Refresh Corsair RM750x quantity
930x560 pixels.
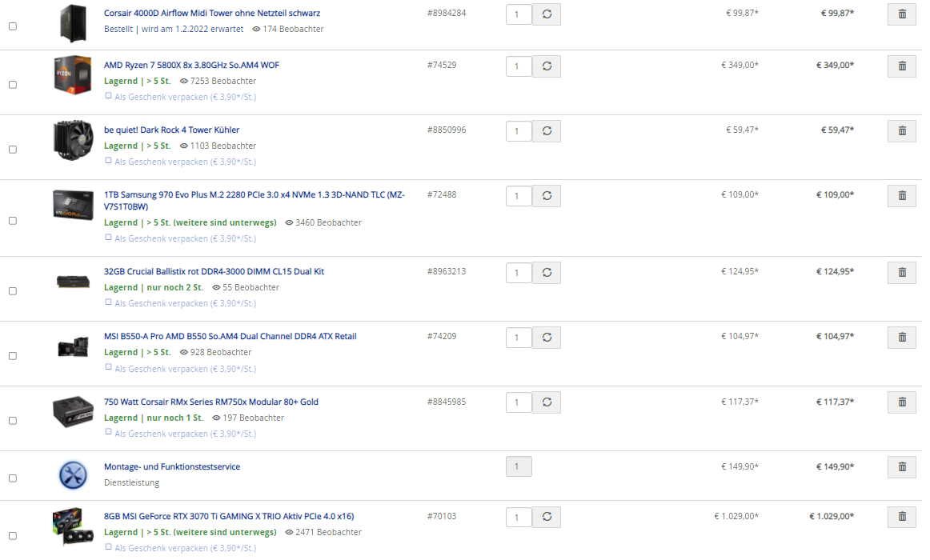pos(547,402)
